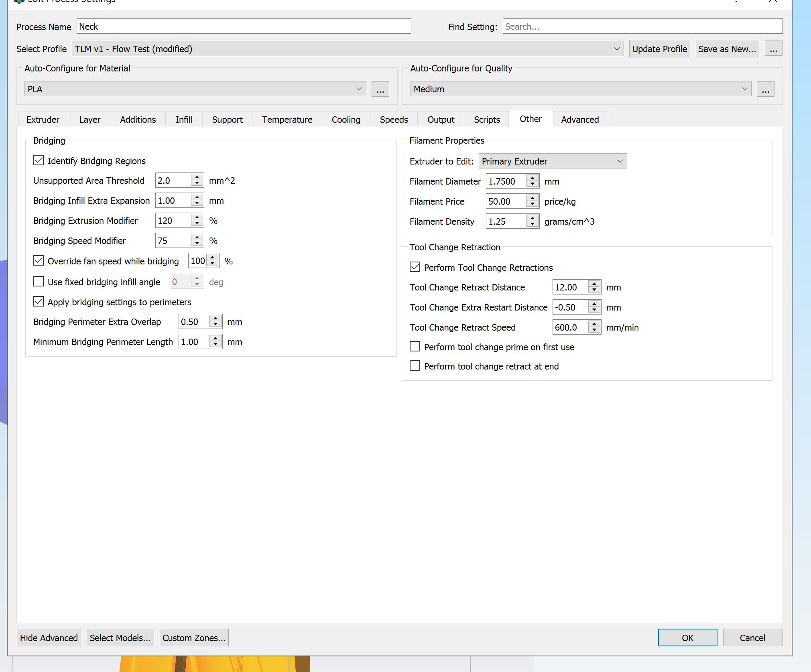Increase Tool Change Retract Distance value
The width and height of the screenshot is (811, 672).
click(x=594, y=284)
